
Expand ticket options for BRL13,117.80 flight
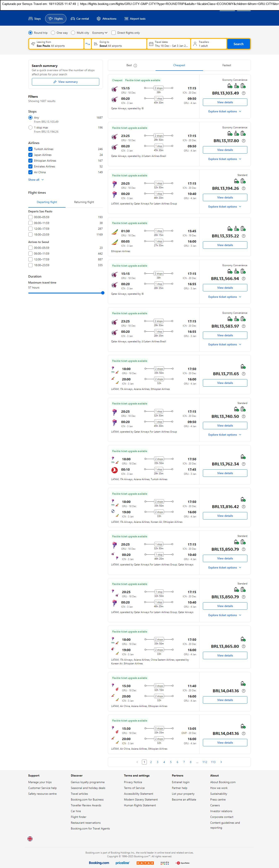click(x=224, y=159)
